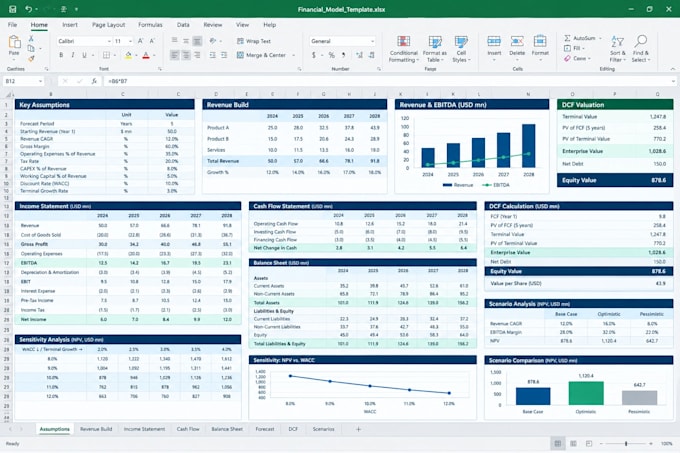680x453 pixels.
Task: Decrease font size with smaller A icon
Action: 152,41
